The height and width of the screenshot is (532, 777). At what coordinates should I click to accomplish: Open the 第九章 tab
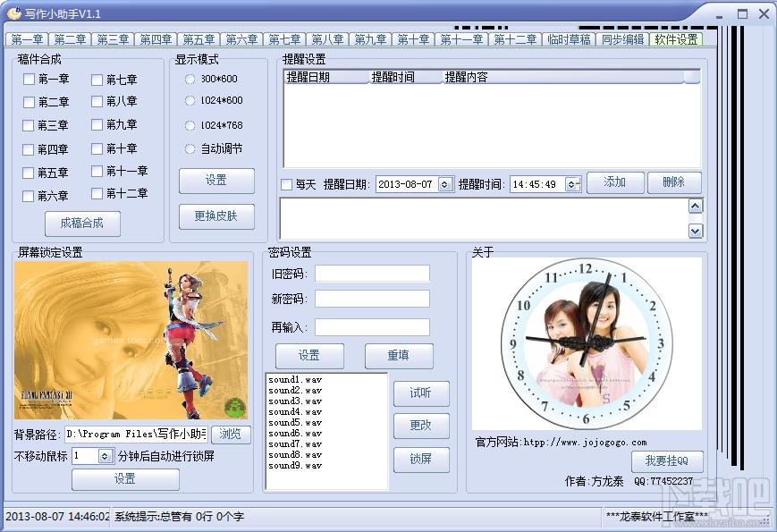(370, 39)
